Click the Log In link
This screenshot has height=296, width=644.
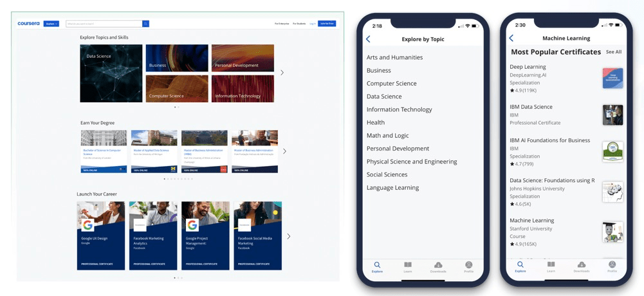tap(313, 24)
